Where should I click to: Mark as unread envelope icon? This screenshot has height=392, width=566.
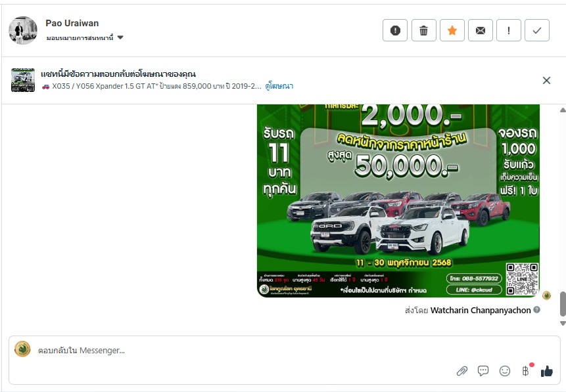pos(481,30)
